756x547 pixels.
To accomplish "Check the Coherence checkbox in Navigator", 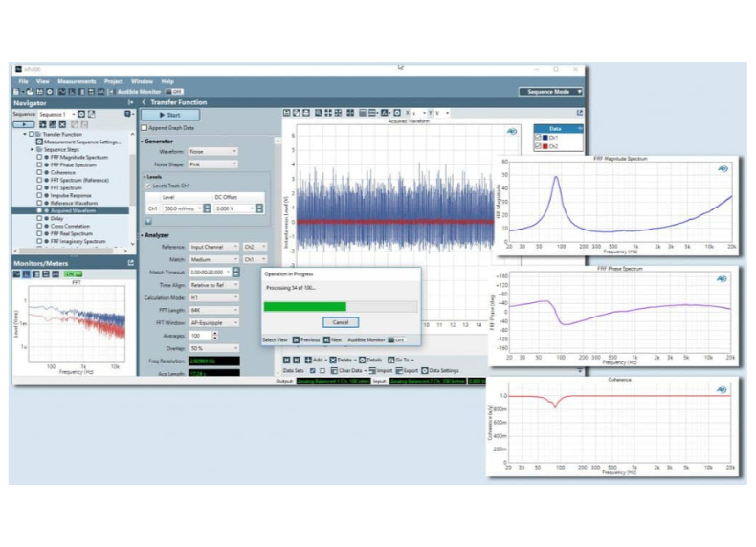I will click(39, 172).
